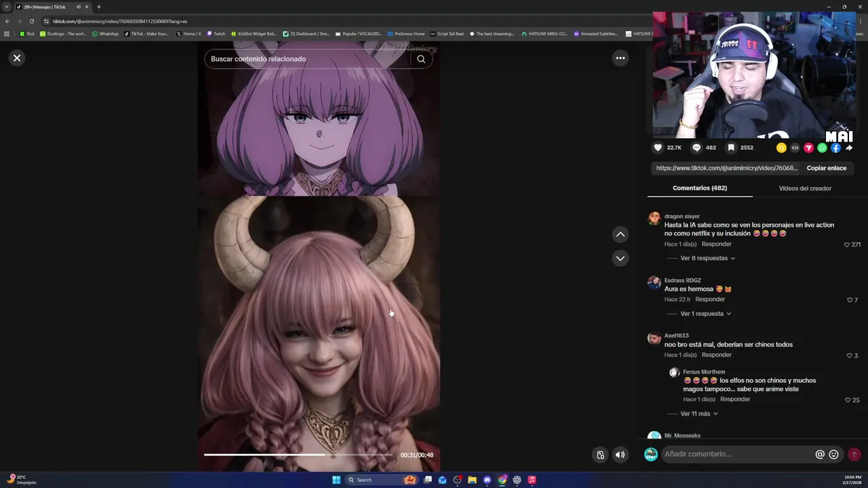Open a new browser tab

pyautogui.click(x=98, y=7)
